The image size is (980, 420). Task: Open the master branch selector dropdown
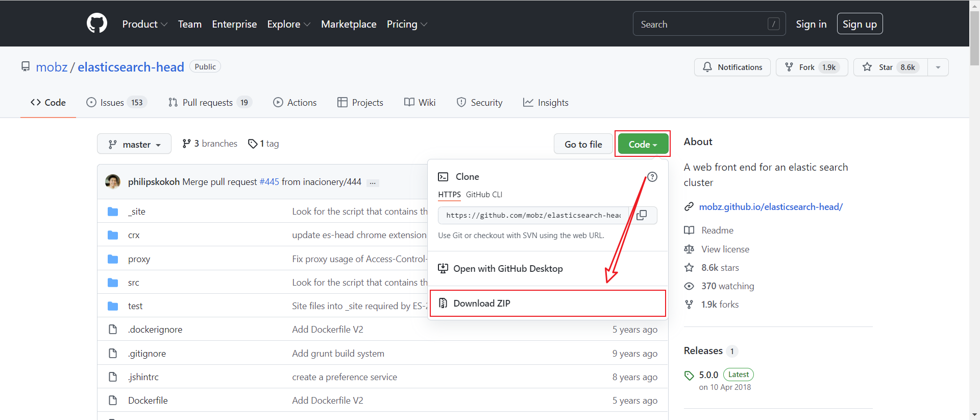pyautogui.click(x=134, y=145)
